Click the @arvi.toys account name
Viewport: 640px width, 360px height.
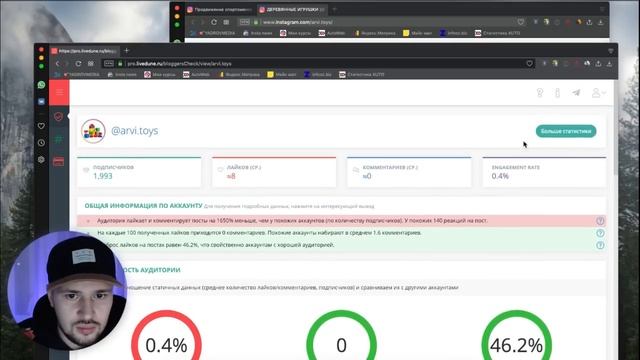pos(134,131)
